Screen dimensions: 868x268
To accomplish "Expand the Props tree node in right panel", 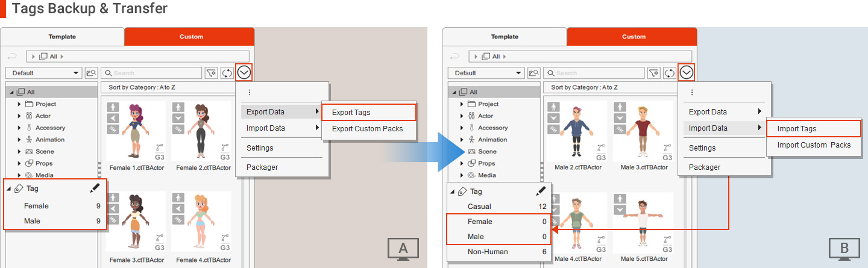I will coord(462,163).
